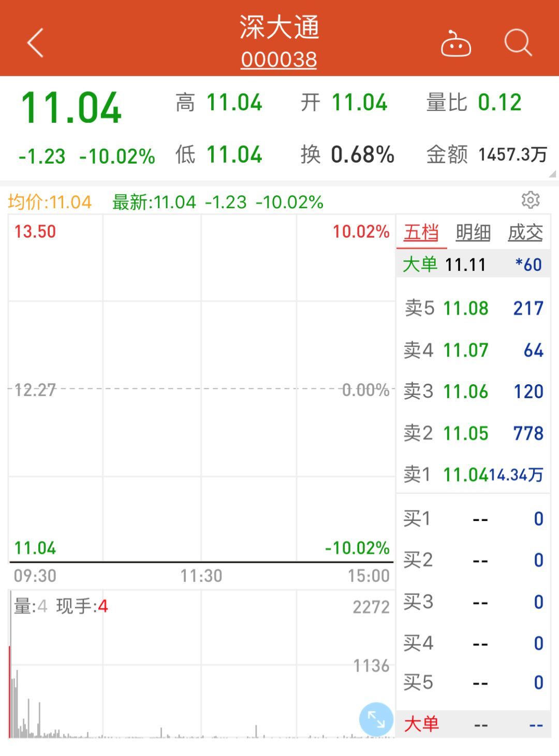559x756 pixels.
Task: Tap the green 大单 11.11 row
Action: tap(473, 265)
